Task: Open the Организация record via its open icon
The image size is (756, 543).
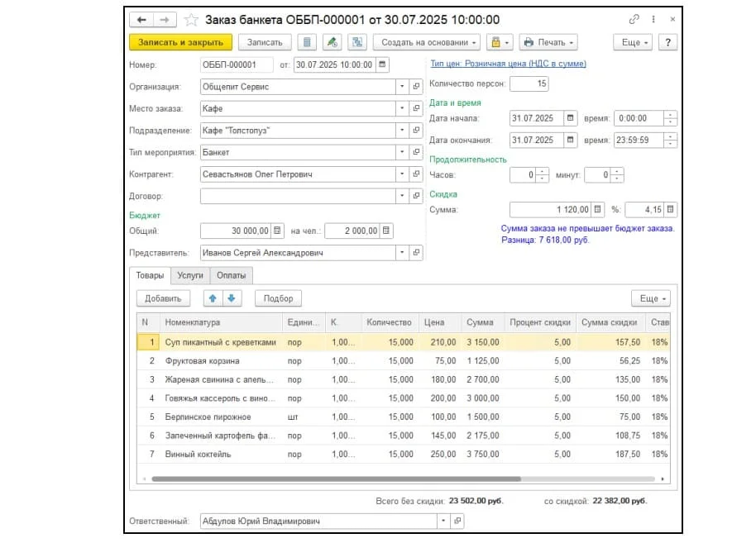Action: click(416, 87)
